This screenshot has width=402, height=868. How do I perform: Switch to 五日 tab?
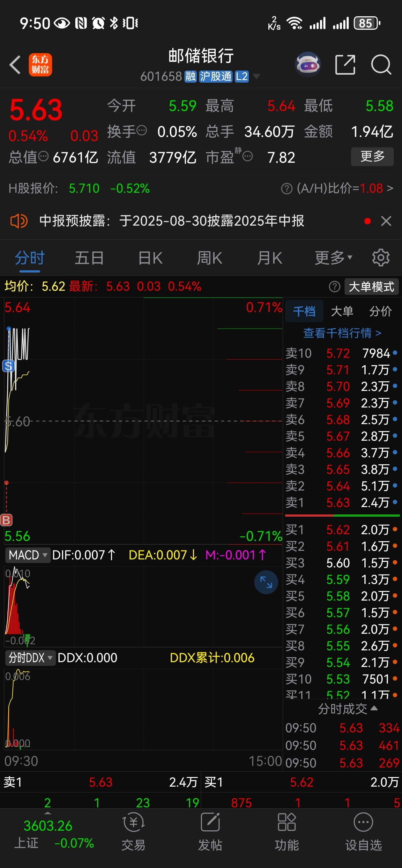(89, 258)
